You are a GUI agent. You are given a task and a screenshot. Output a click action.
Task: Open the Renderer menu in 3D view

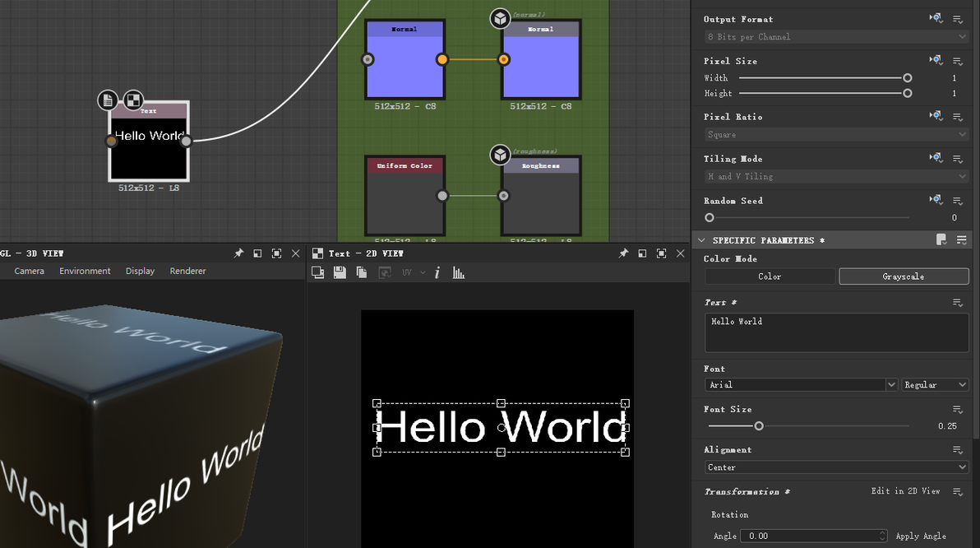coord(187,271)
